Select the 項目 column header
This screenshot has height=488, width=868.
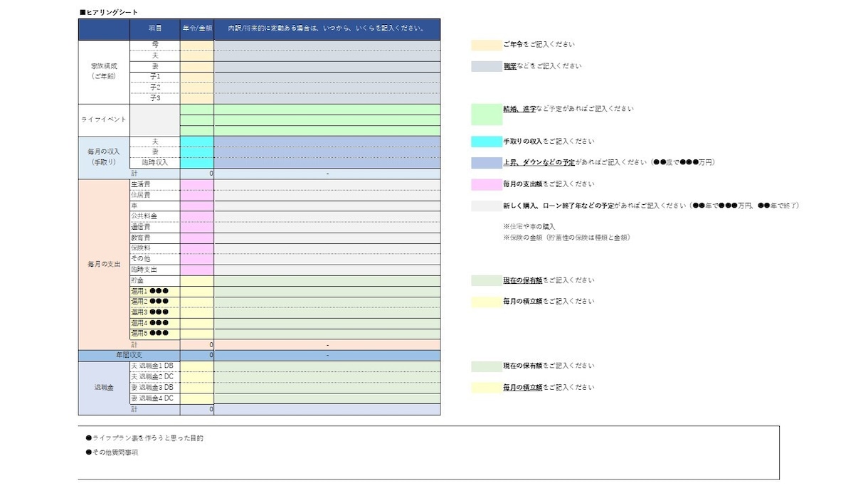(x=155, y=29)
